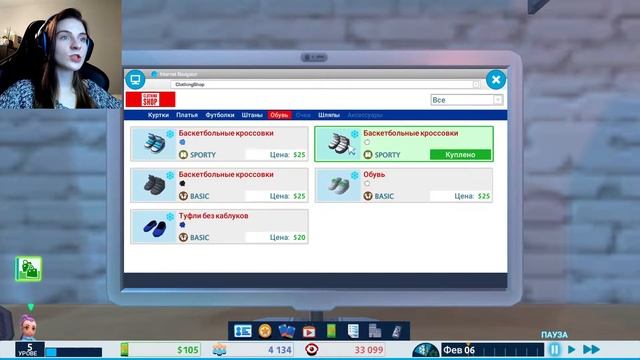Click the subscribers people icon in status bar
The width and height of the screenshot is (640, 360).
[x=219, y=350]
